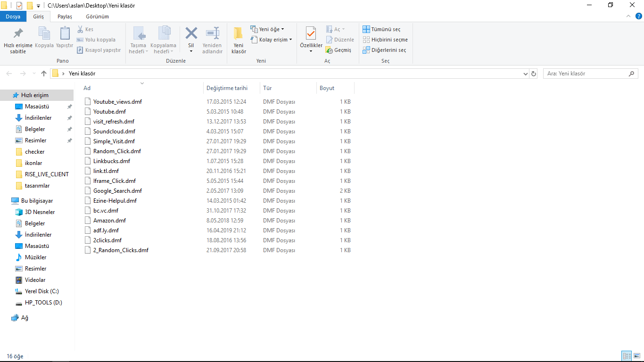Switch to the Görünüm tab
Image resolution: width=644 pixels, height=362 pixels.
97,16
